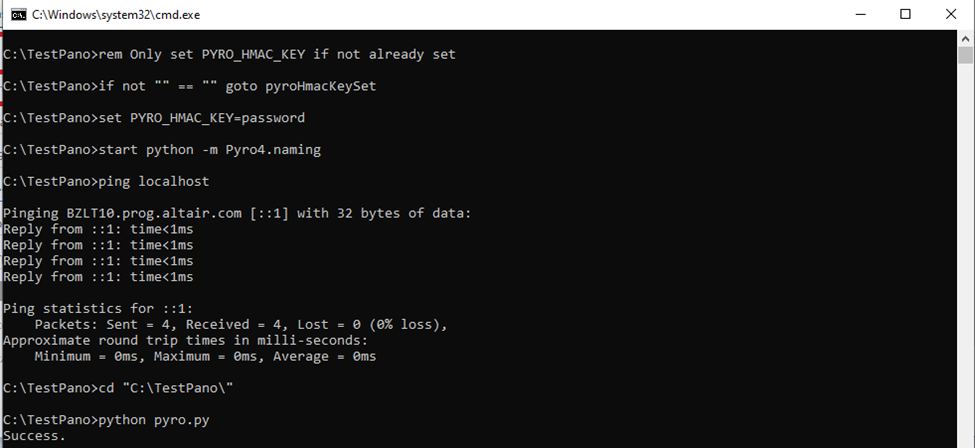Screen dimensions: 975x448
Task: Click the "Minimum = 0ms" statistics line
Action: [x=205, y=357]
